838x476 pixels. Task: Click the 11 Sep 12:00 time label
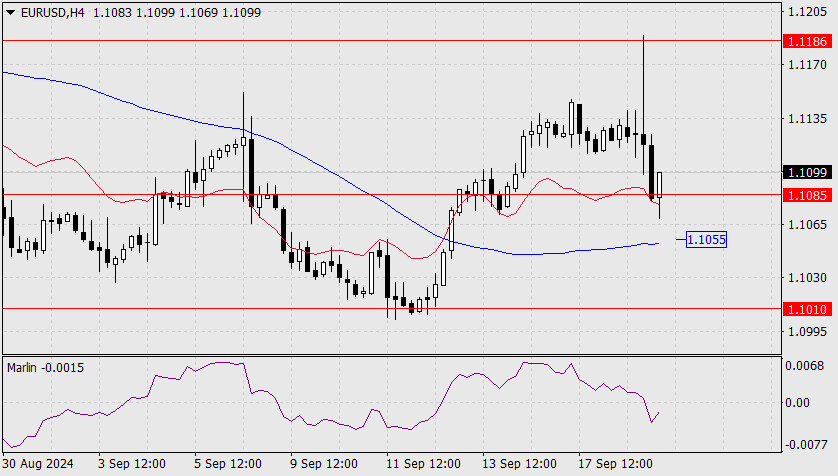(423, 464)
